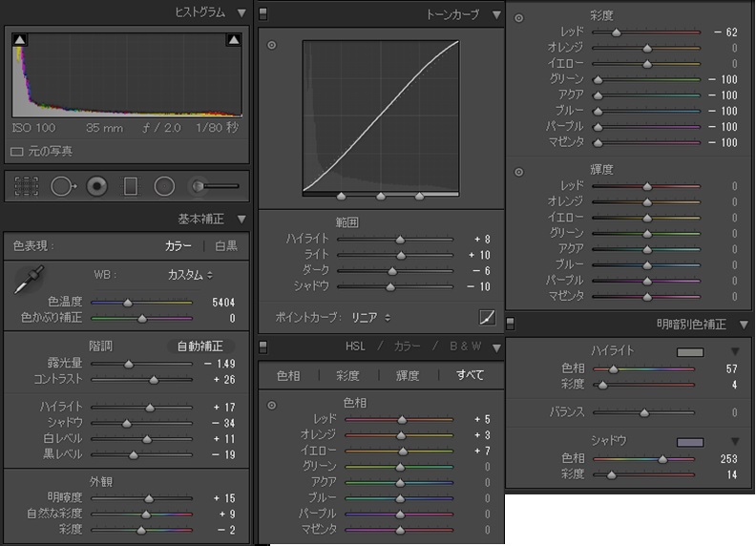Click the highlight 色相 value 57
Screen dimensions: 756x546
point(731,369)
